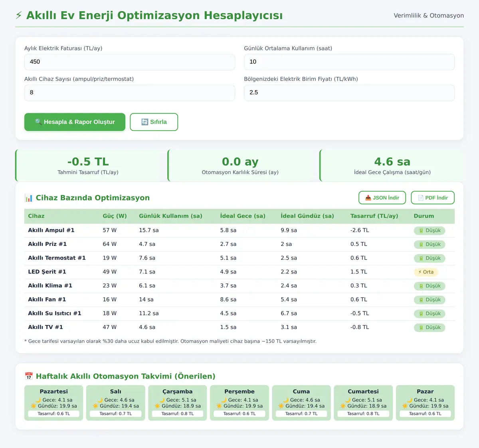Click Verimlilik & Otomasyon header text
The height and width of the screenshot is (448, 479).
click(x=429, y=16)
